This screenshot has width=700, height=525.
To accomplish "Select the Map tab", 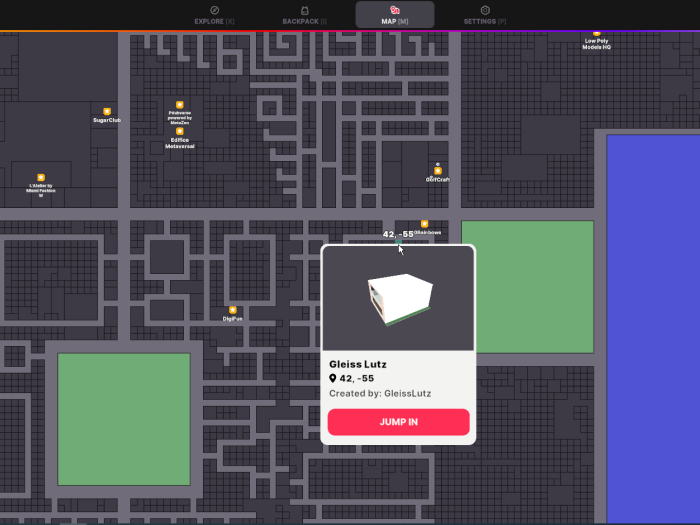I will [x=394, y=15].
